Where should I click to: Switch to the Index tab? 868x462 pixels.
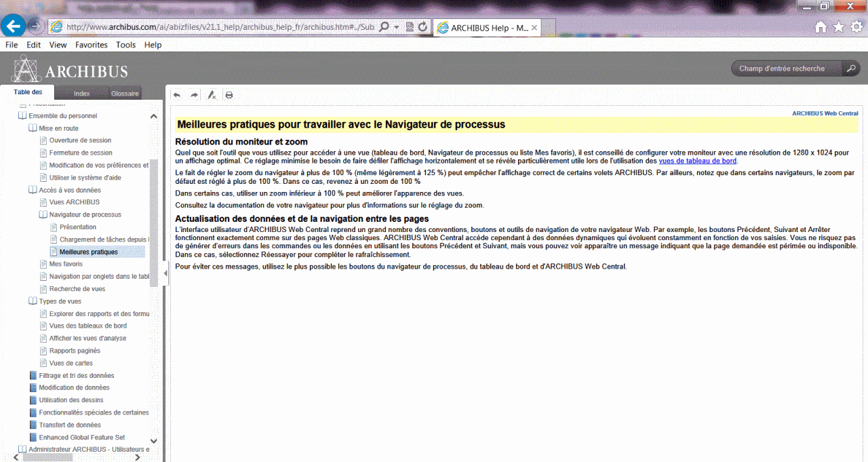coord(81,93)
